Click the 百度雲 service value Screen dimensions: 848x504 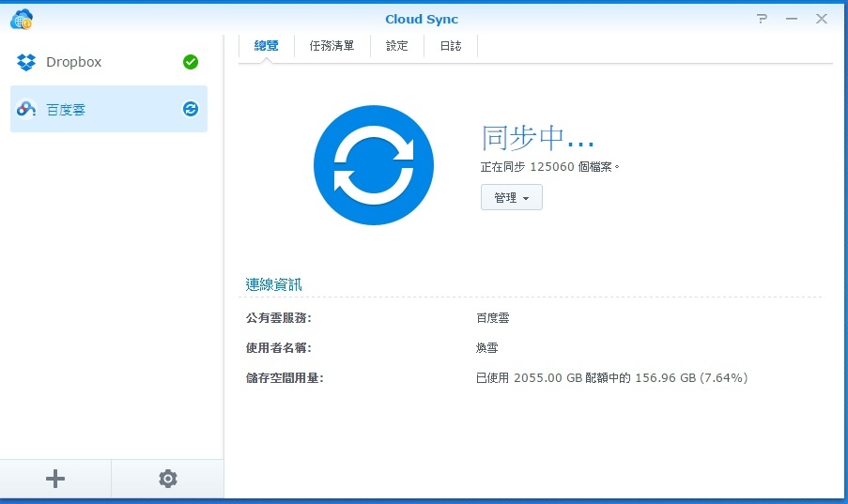493,318
